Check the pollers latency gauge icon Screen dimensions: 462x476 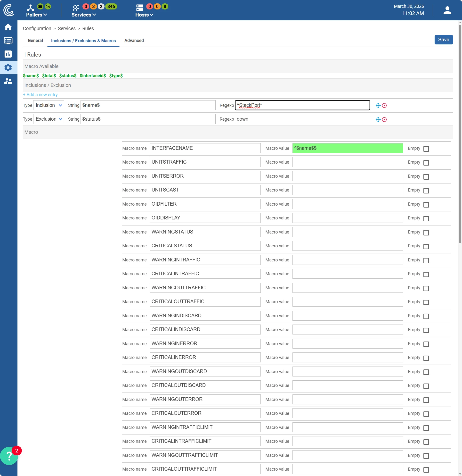pos(48,7)
